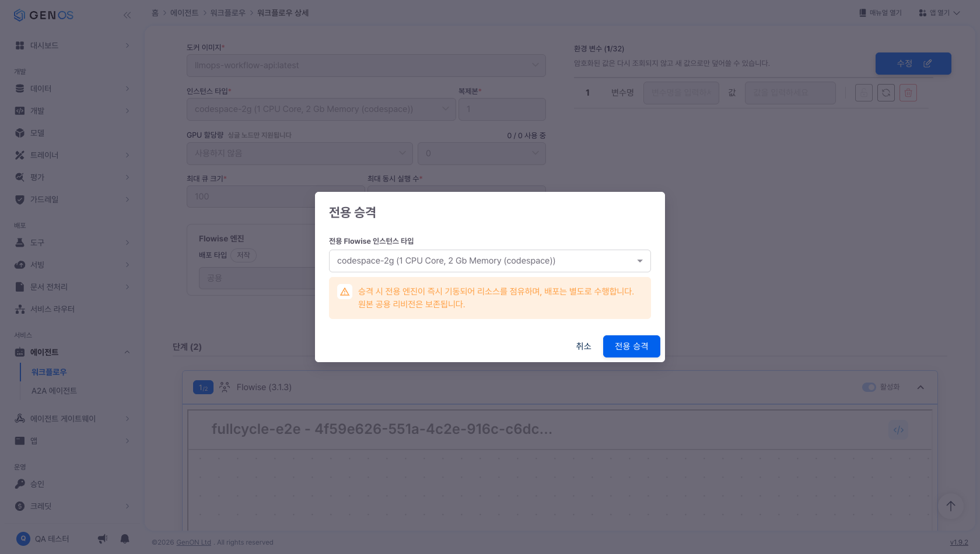
Task: Click the refresh icon in variable row
Action: tap(886, 93)
